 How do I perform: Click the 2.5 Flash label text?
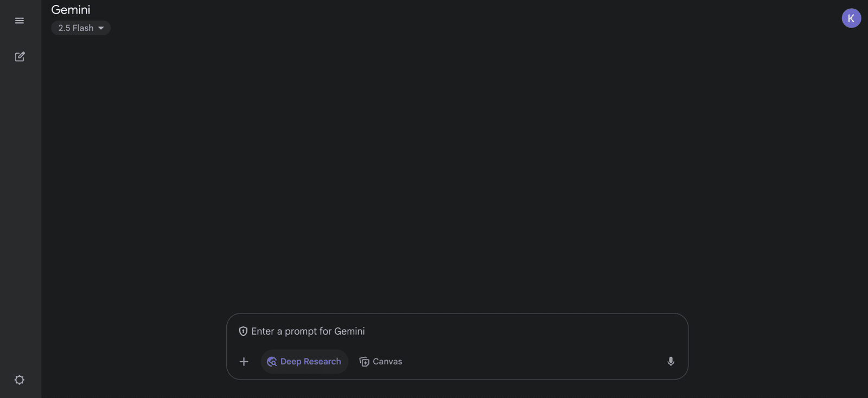[x=76, y=28]
